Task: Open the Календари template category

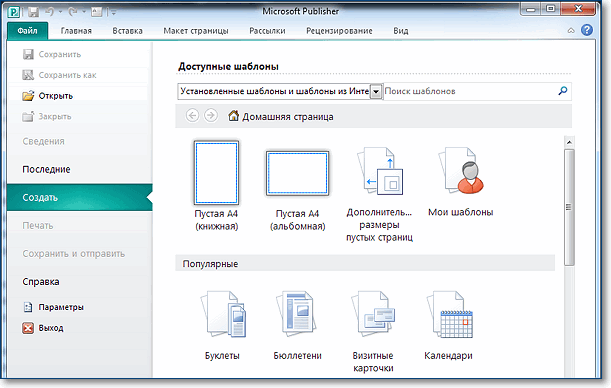Action: point(449,325)
